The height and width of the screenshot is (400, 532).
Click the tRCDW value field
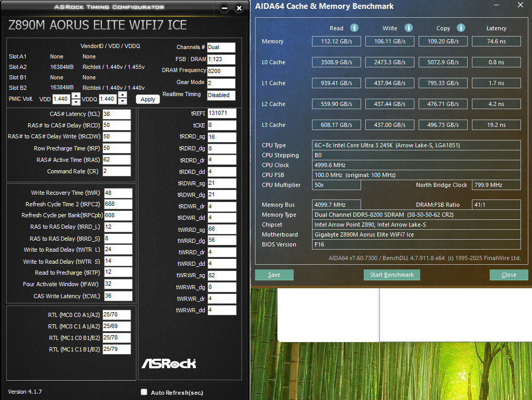[117, 137]
